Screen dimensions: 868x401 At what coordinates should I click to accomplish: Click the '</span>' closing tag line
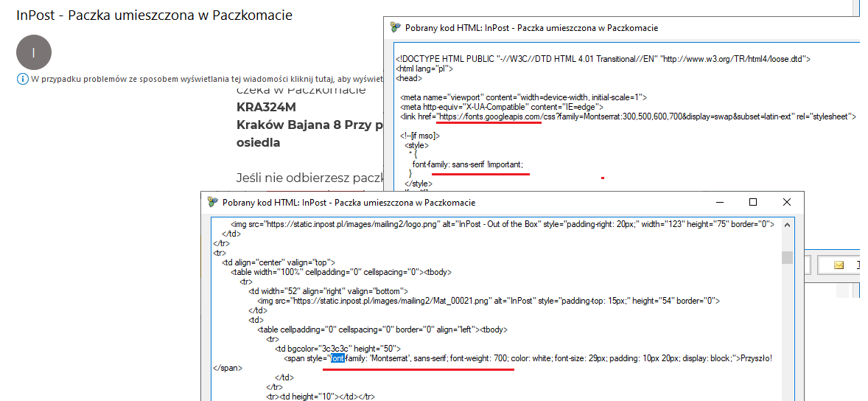(227, 368)
